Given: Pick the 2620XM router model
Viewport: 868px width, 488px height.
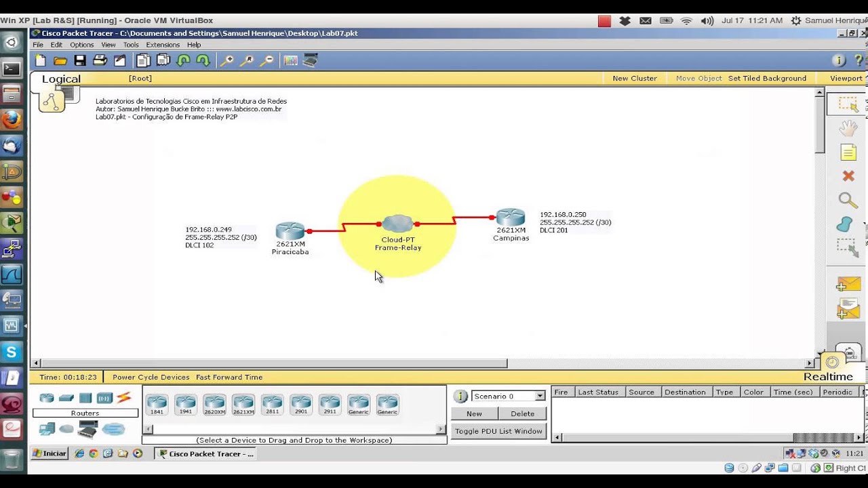Looking at the screenshot, I should [214, 405].
